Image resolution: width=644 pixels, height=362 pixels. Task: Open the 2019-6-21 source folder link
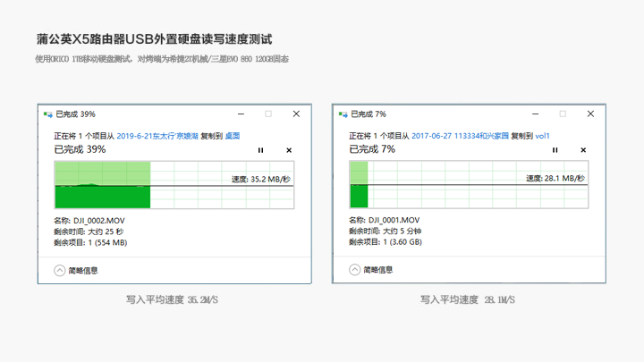click(x=157, y=137)
